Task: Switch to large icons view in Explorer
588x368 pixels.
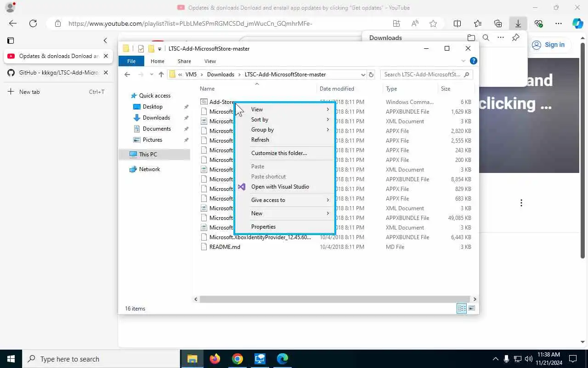Action: click(472, 309)
